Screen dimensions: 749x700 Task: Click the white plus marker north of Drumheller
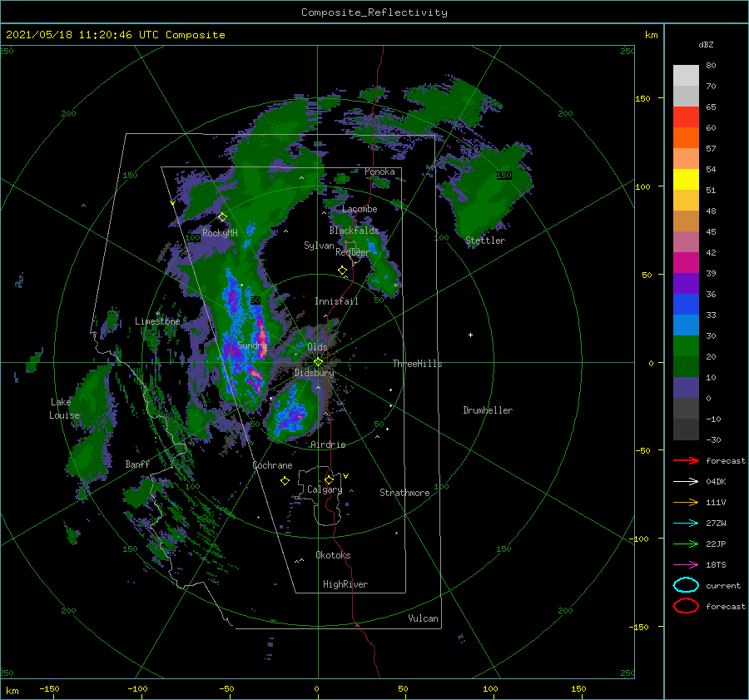pos(470,335)
